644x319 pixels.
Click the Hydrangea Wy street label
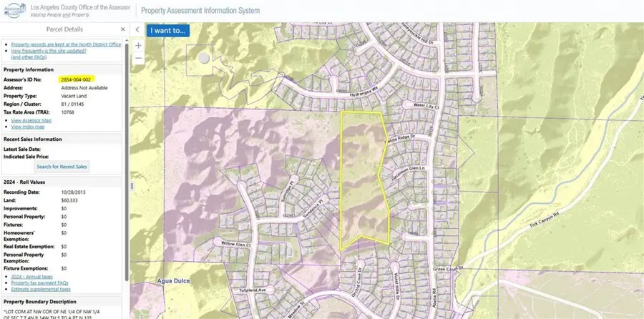(366, 93)
